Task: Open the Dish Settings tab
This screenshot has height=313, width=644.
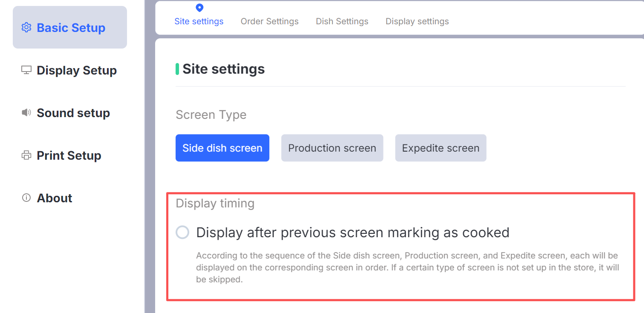Action: click(x=342, y=21)
